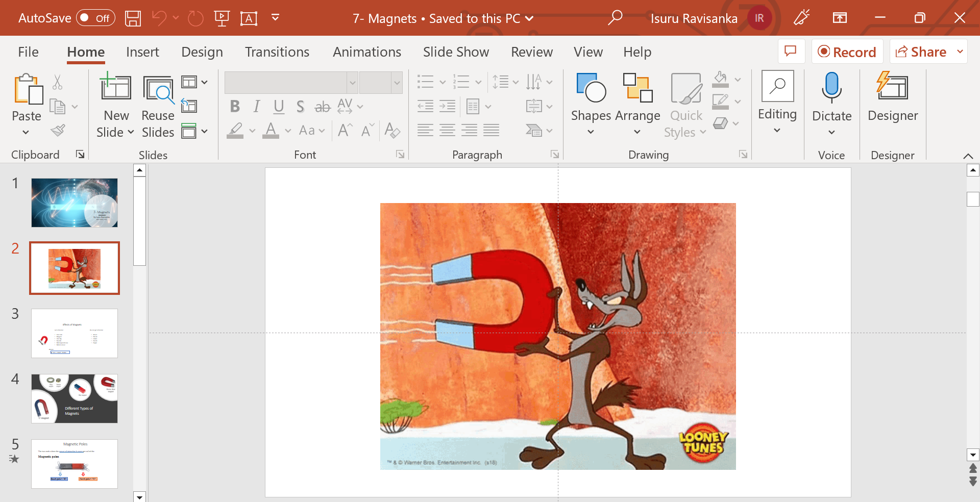Open the Animations tab
The image size is (980, 502).
click(367, 52)
